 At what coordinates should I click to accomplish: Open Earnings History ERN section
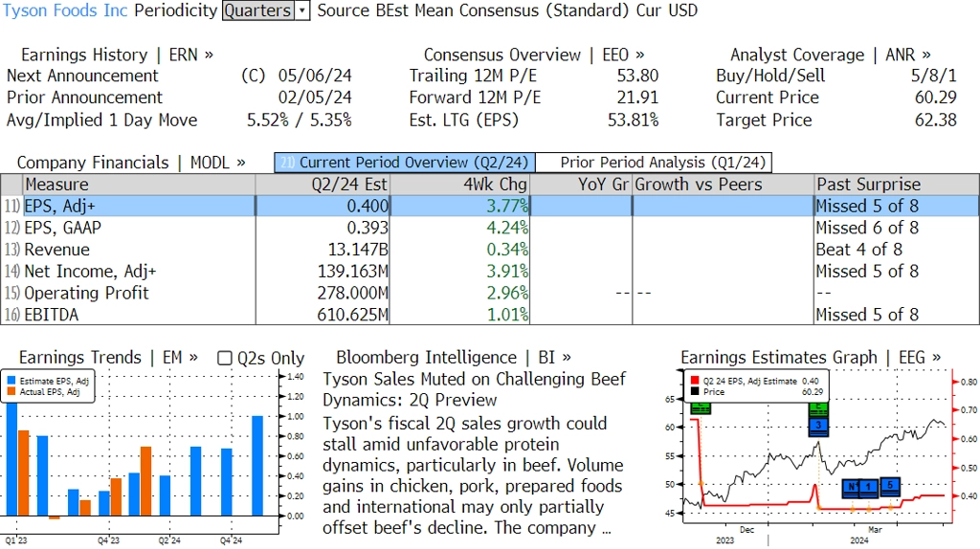pos(117,55)
